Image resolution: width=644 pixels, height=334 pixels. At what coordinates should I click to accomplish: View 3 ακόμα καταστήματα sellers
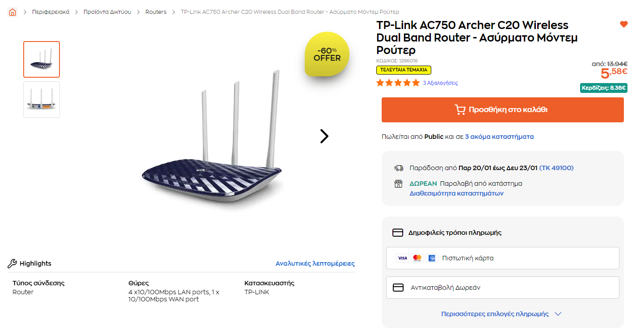(x=499, y=137)
